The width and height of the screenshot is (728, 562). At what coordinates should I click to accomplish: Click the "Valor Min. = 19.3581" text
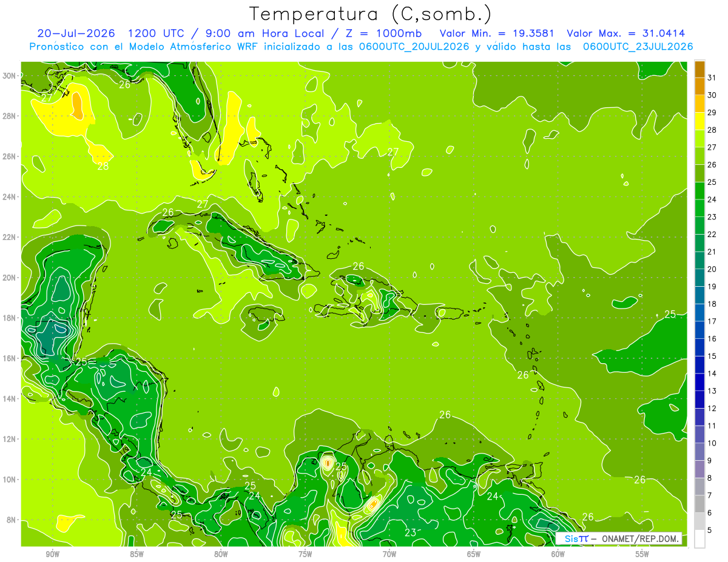pyautogui.click(x=497, y=33)
